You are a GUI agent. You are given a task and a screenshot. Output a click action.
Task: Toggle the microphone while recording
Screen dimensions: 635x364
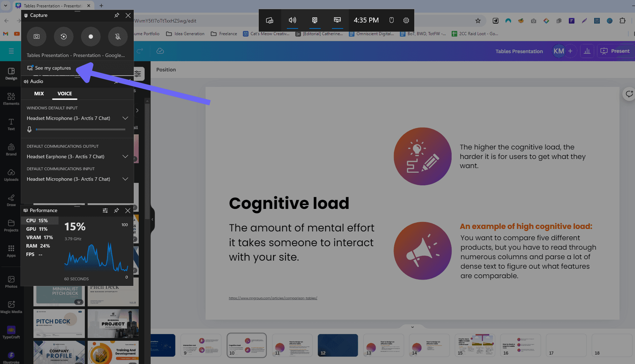coord(118,37)
